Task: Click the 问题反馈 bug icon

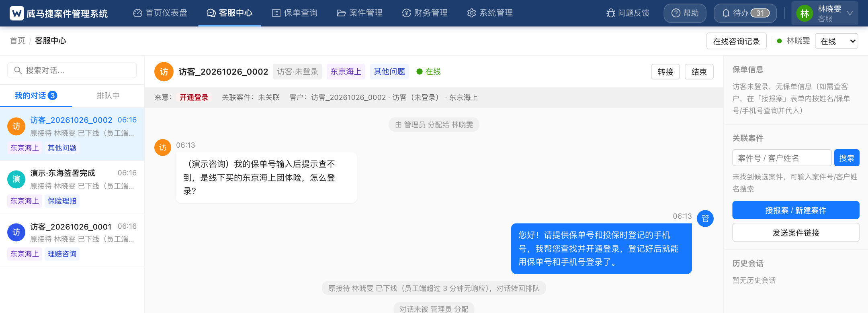Action: pos(611,13)
